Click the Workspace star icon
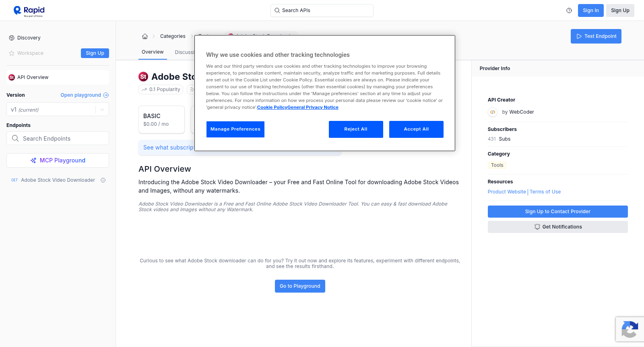 [12, 53]
